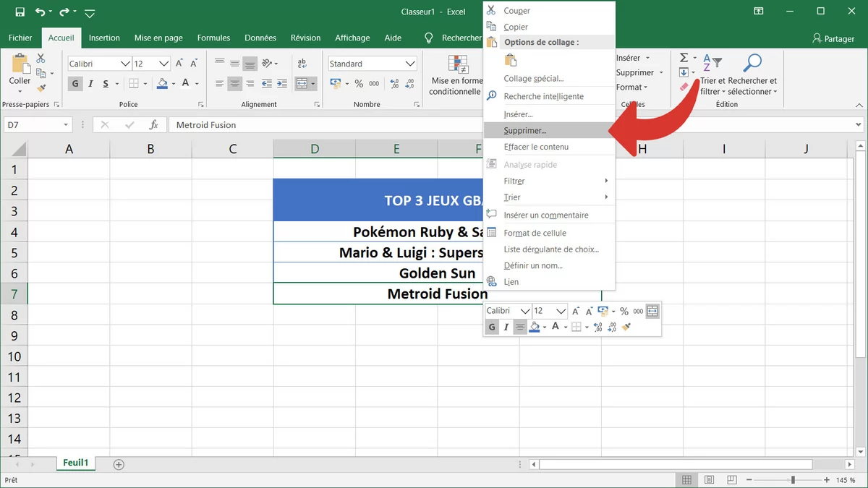Click the paste option icon in context menu
Screen dimensions: 868x488
click(511, 60)
